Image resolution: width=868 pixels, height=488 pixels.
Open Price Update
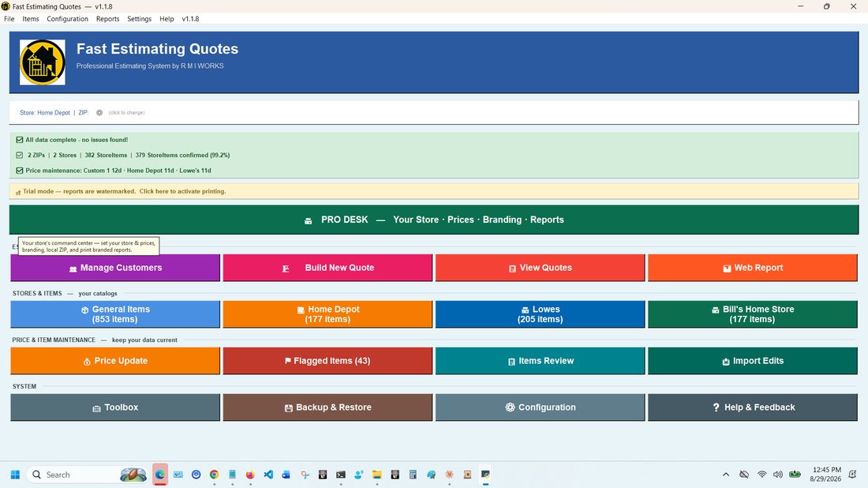pyautogui.click(x=115, y=361)
